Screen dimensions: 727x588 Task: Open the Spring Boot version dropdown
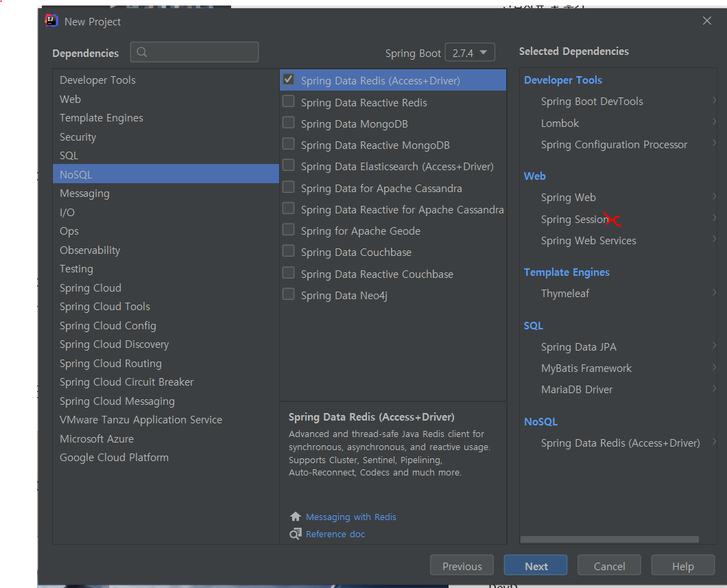coord(470,52)
